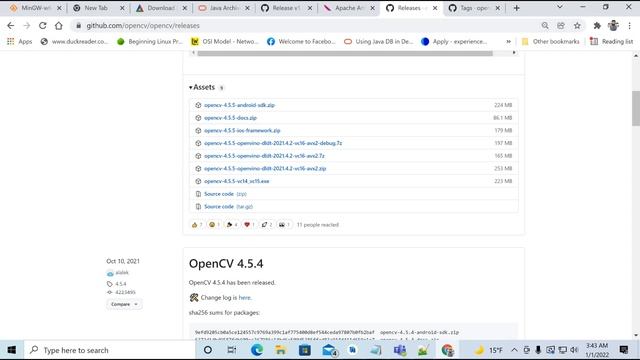Open the Compare dropdown for 4.5.4
The height and width of the screenshot is (360, 640).
[124, 304]
